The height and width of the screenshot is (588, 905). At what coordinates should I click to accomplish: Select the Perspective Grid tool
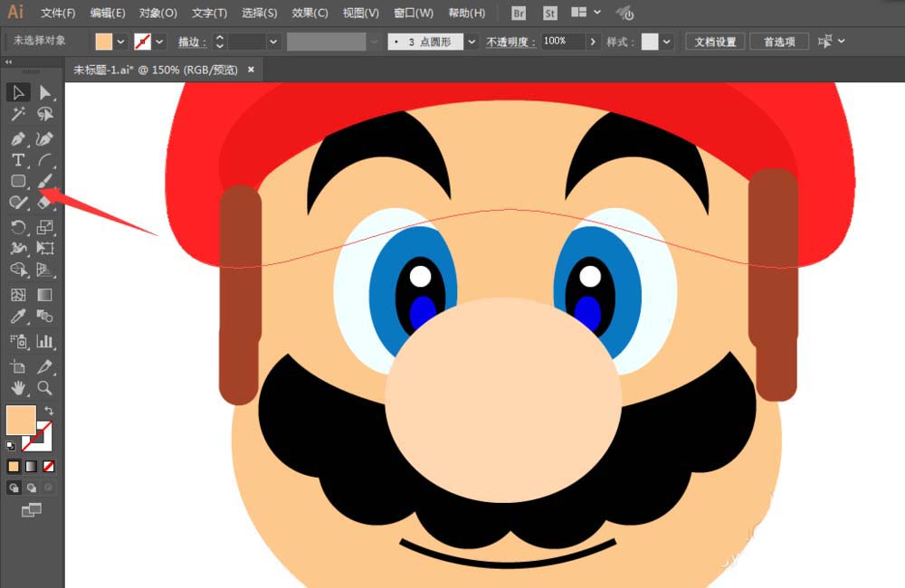(x=45, y=270)
